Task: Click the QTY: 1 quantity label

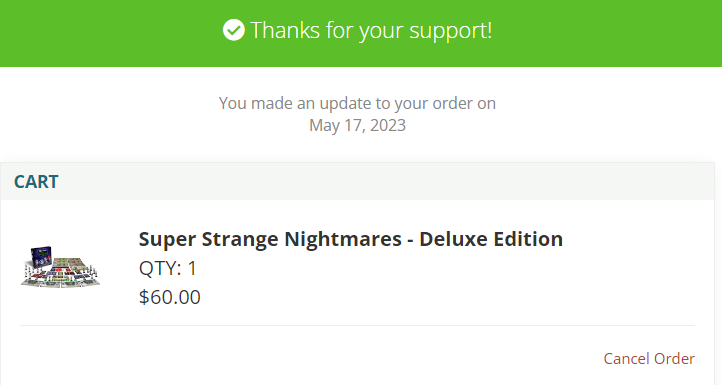Action: 168,268
